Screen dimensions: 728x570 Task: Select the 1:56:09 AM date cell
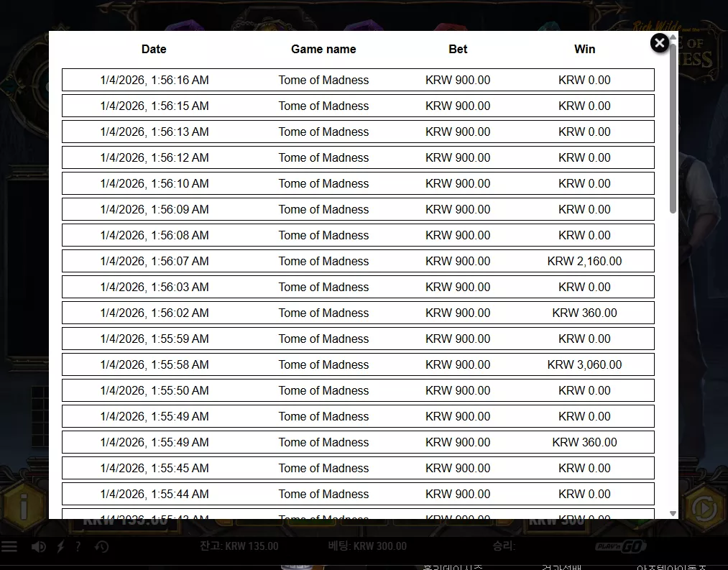point(154,209)
